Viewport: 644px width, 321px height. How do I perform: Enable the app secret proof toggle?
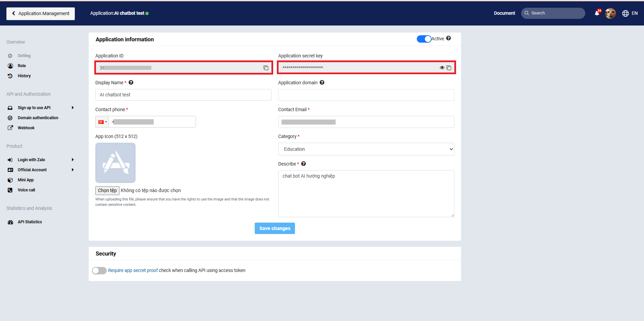pyautogui.click(x=99, y=271)
